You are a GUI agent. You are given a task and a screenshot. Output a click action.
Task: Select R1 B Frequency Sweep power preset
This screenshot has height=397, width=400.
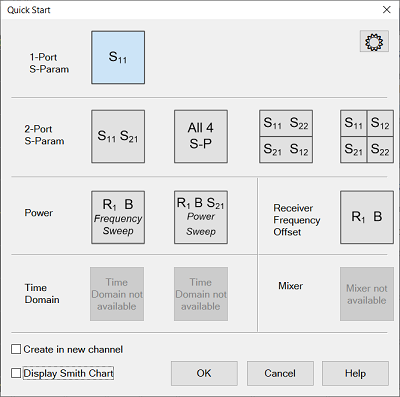click(x=118, y=217)
